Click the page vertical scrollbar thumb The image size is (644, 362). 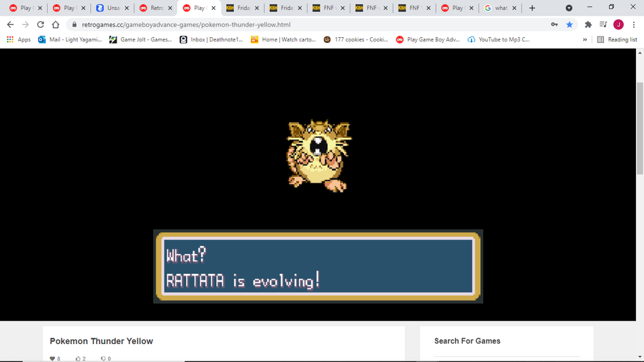coord(640,128)
